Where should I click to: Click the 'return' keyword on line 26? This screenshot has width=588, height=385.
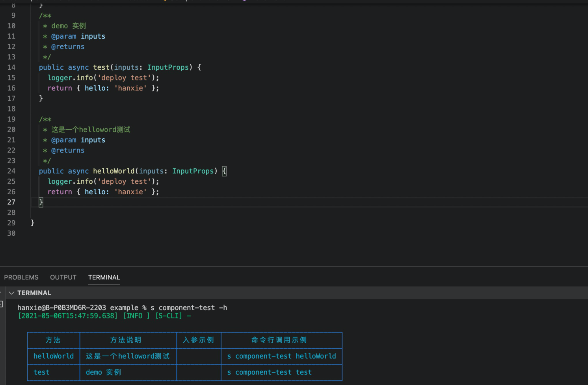60,192
